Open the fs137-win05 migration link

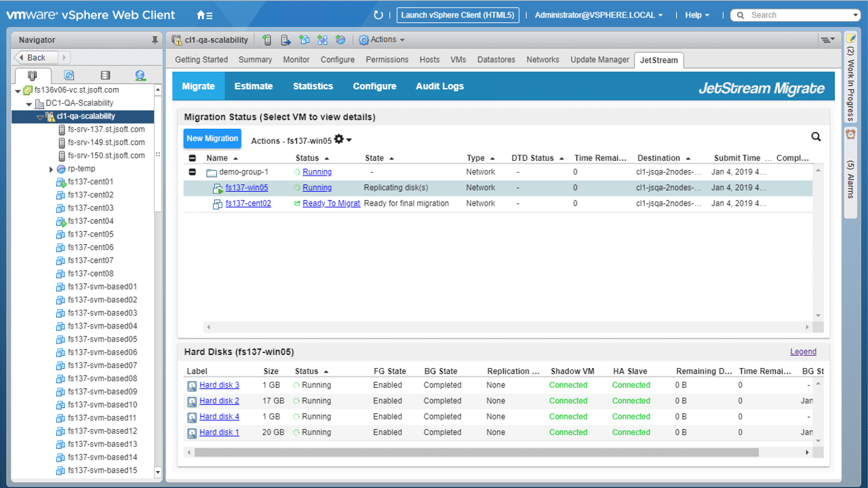[247, 188]
